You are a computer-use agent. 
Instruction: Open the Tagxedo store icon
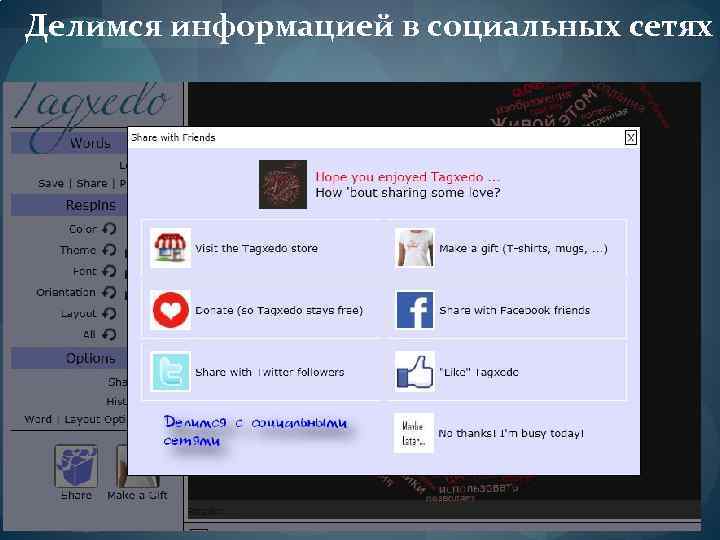(x=170, y=248)
